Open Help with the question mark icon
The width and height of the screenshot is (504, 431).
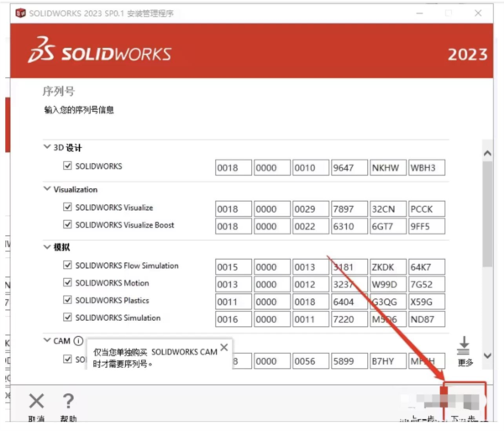(x=68, y=401)
